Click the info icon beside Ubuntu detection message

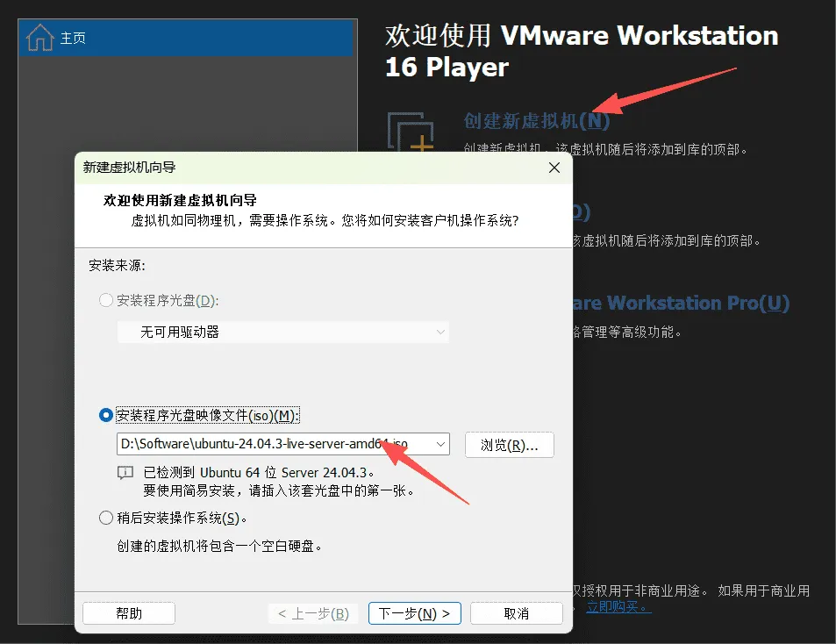coord(125,472)
